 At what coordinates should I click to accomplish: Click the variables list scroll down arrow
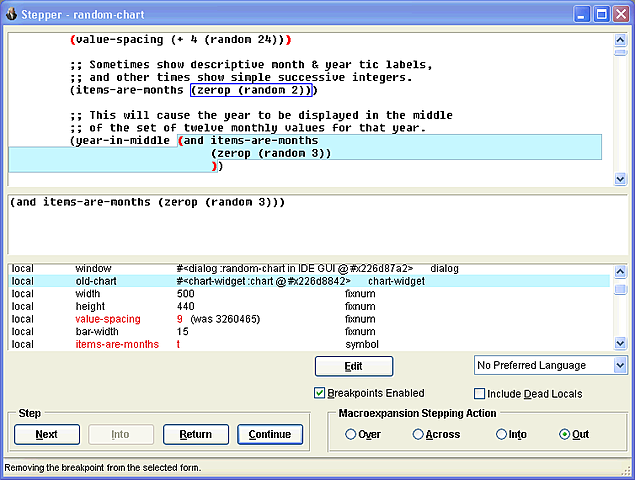620,343
